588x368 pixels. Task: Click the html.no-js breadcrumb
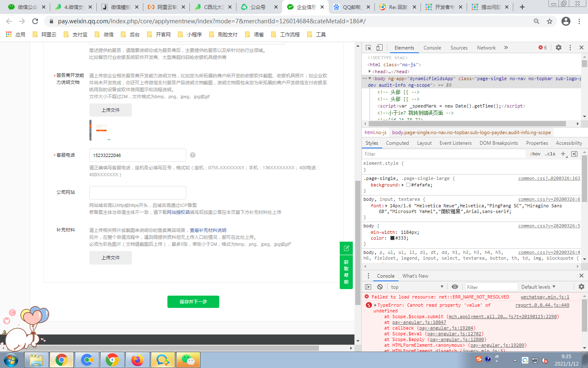click(375, 132)
